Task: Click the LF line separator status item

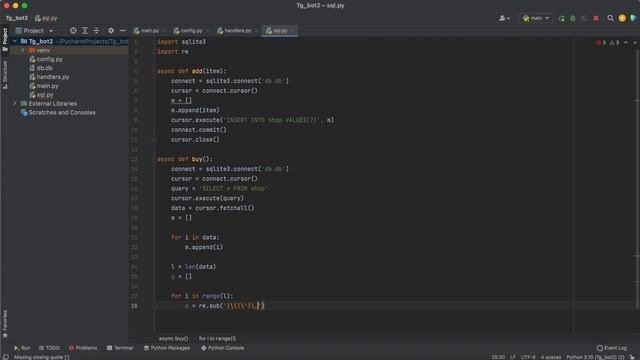Action: [512, 357]
